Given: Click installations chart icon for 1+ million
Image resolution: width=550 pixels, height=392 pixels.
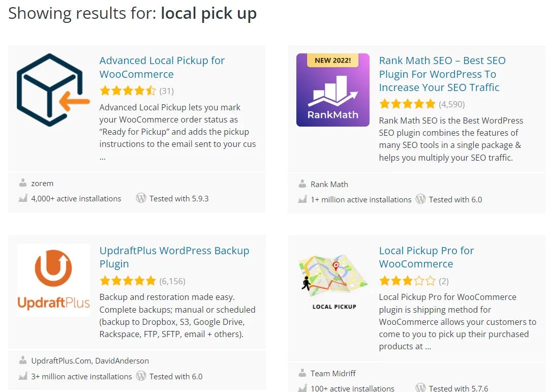Looking at the screenshot, I should [302, 199].
